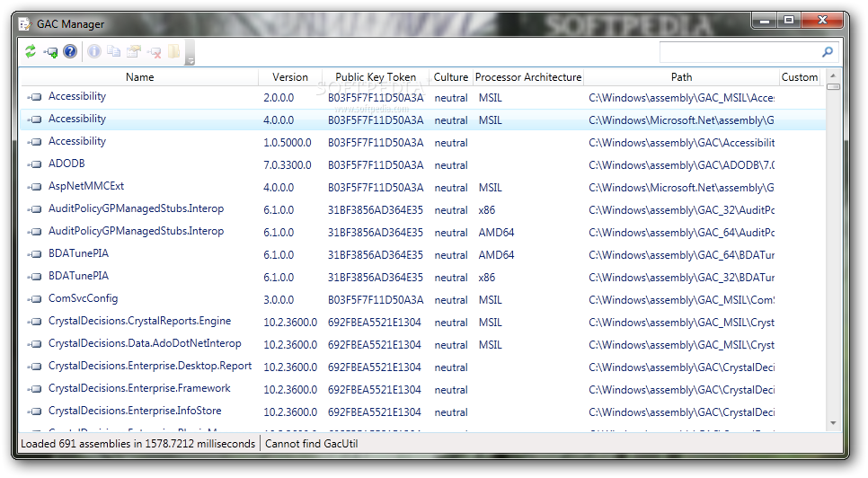868x478 pixels.
Task: Click the icon of BDATunePIA AMD64 row
Action: click(35, 254)
